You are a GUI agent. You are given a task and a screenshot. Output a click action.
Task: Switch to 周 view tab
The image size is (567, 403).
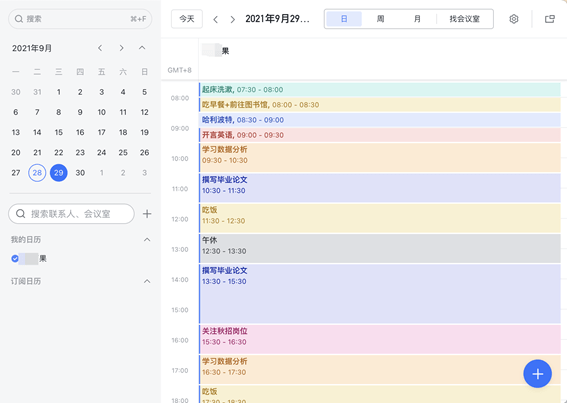tap(380, 19)
